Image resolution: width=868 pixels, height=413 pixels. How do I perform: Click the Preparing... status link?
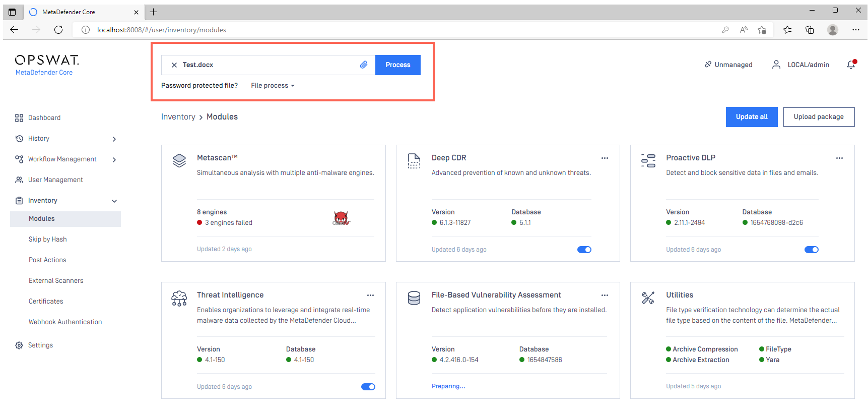tap(448, 386)
